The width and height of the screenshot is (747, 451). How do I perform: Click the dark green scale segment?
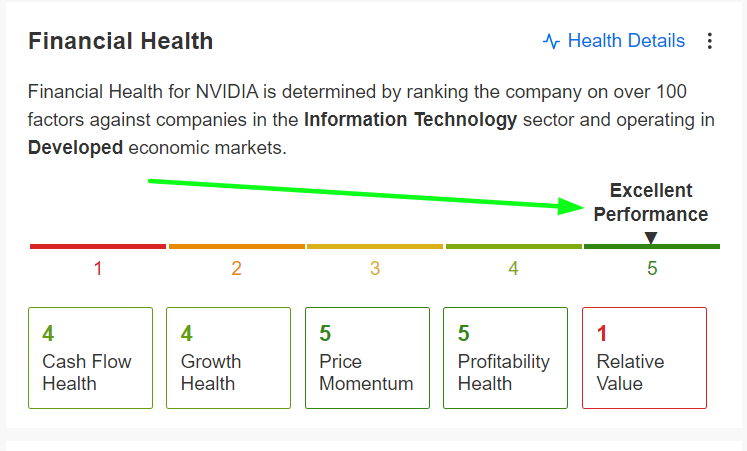[x=652, y=246]
